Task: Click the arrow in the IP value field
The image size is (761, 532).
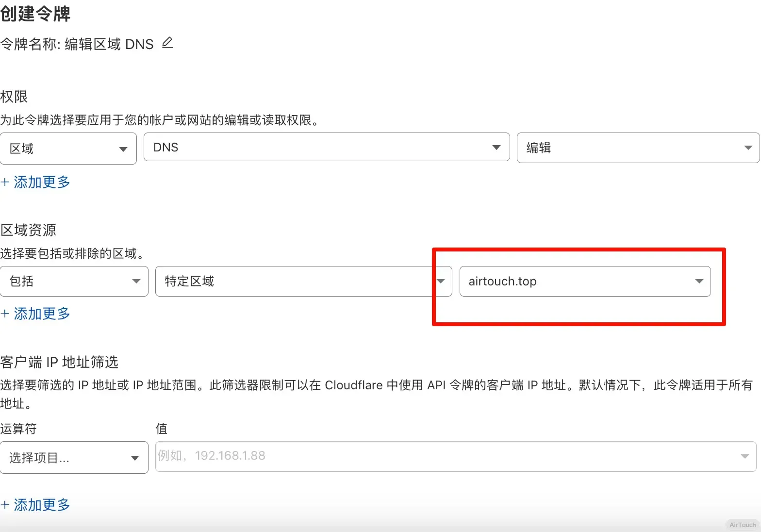Action: coord(744,456)
